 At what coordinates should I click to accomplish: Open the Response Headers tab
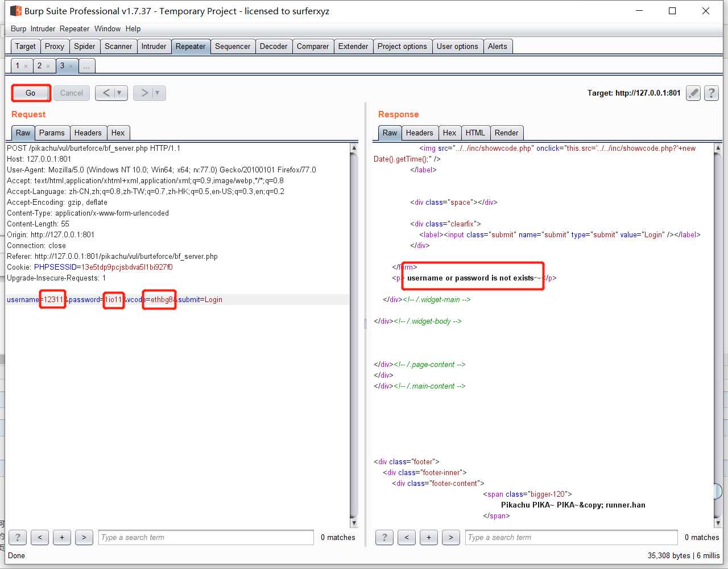click(x=420, y=133)
